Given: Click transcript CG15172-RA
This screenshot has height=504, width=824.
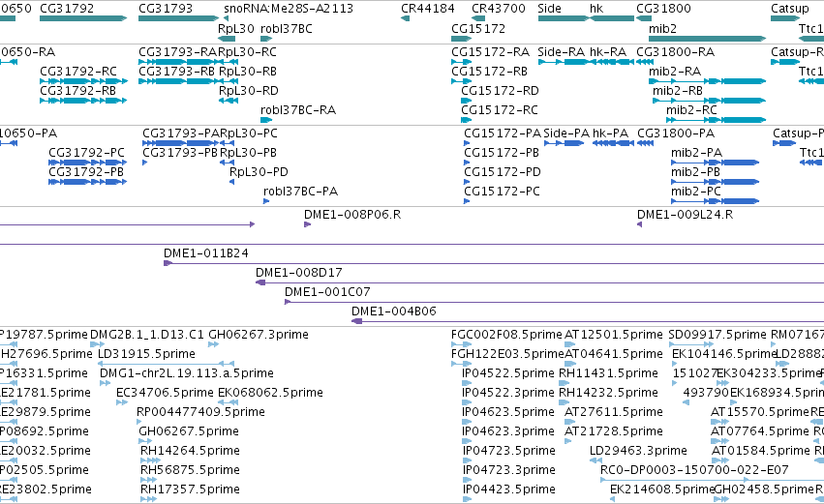Looking at the screenshot, I should tap(490, 52).
